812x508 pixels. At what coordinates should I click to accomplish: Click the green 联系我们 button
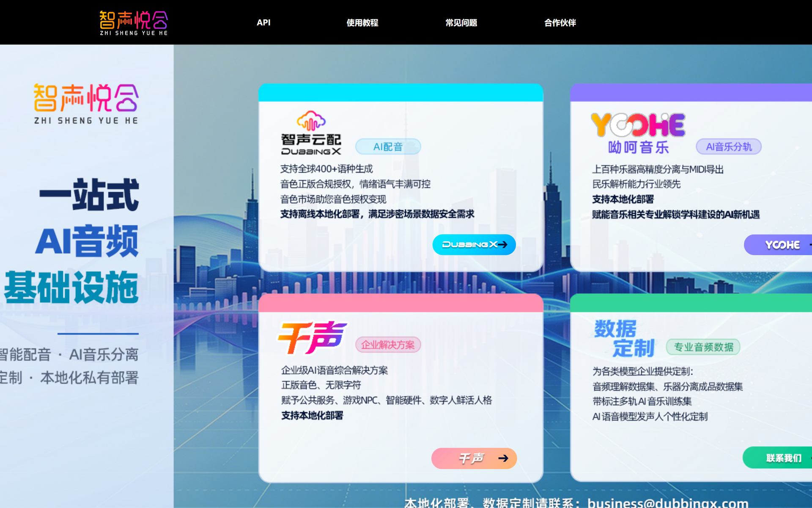(x=777, y=458)
